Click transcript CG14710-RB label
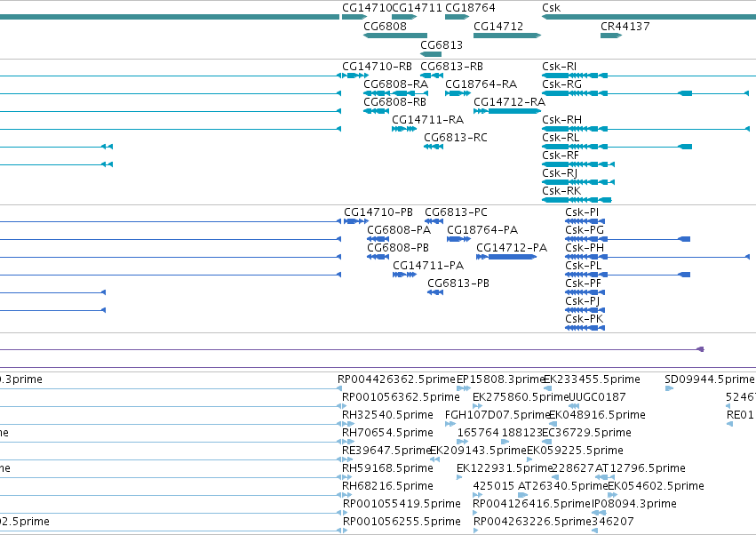Image resolution: width=756 pixels, height=535 pixels. click(x=377, y=67)
